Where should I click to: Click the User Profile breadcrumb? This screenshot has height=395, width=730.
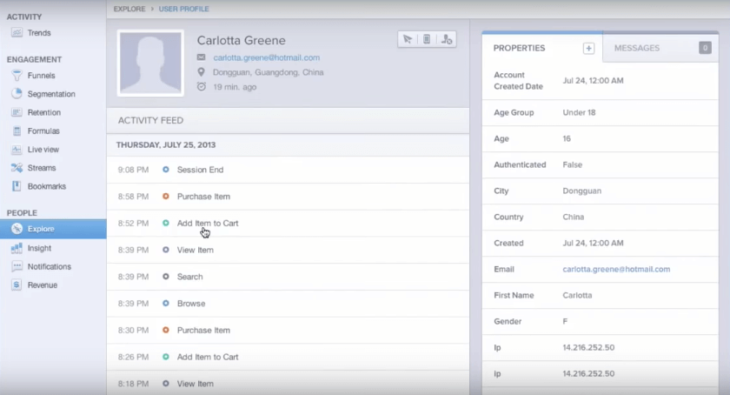coord(184,9)
